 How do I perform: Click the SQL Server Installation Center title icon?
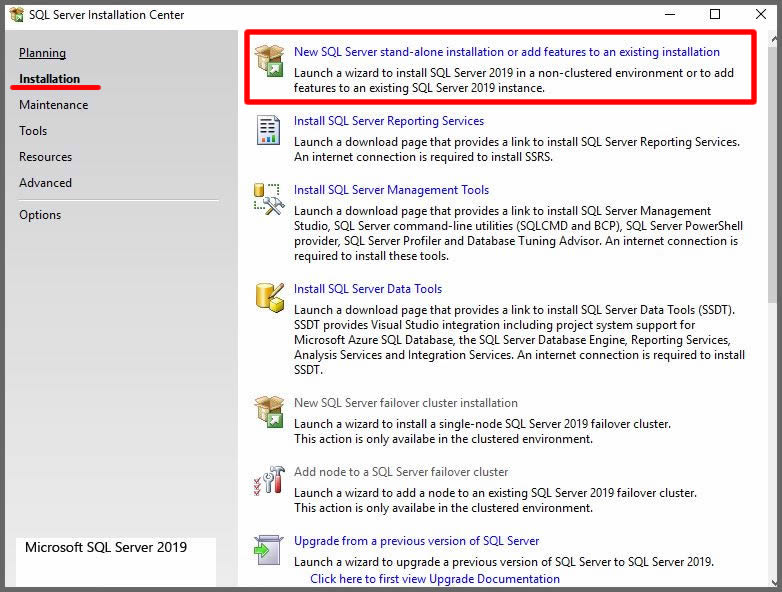(x=16, y=15)
